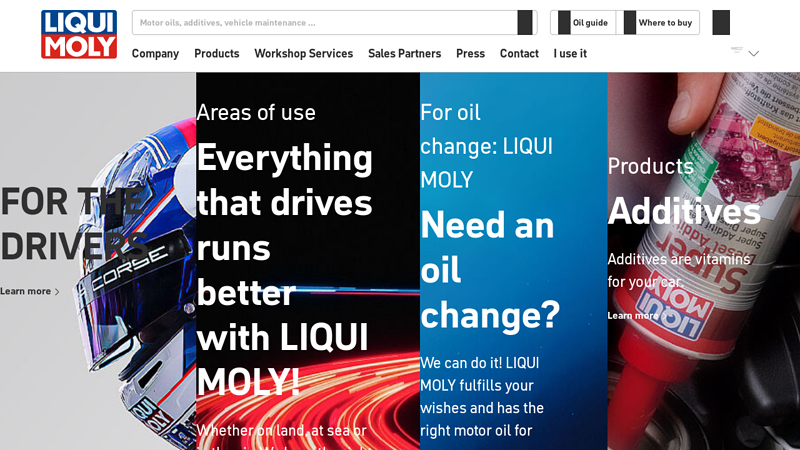Open the Sales Partners menu

(x=405, y=54)
